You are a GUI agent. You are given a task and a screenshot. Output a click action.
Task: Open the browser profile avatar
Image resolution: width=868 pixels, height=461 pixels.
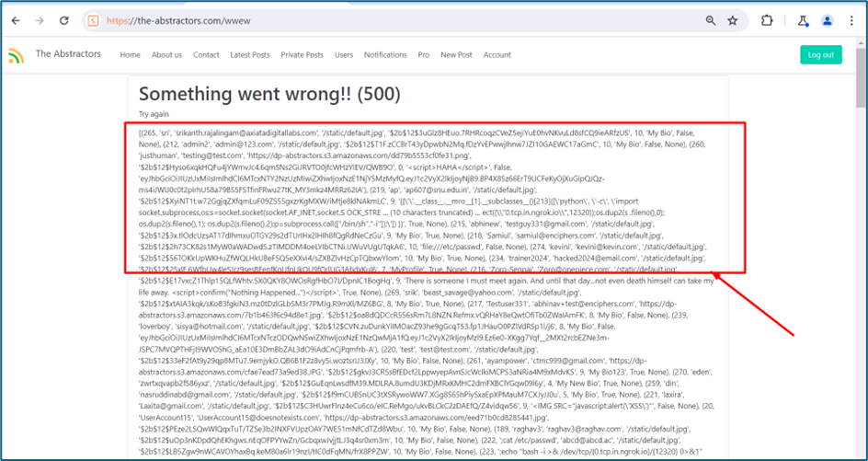(827, 20)
